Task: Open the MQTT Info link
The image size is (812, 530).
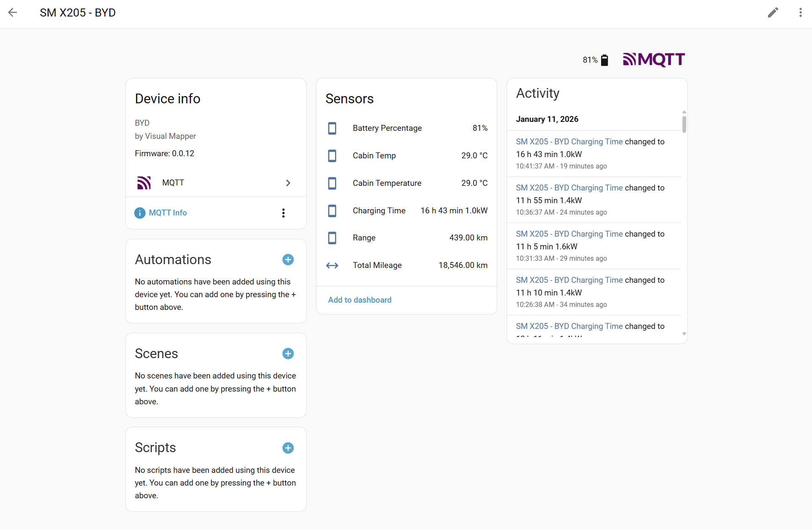Action: tap(167, 213)
